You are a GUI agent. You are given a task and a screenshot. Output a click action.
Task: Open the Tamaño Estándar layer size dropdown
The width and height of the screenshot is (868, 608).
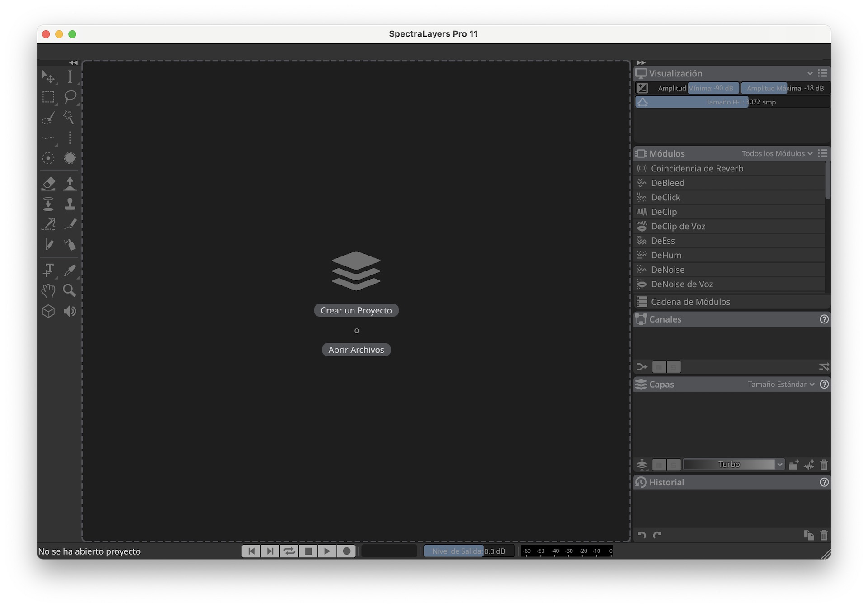781,384
